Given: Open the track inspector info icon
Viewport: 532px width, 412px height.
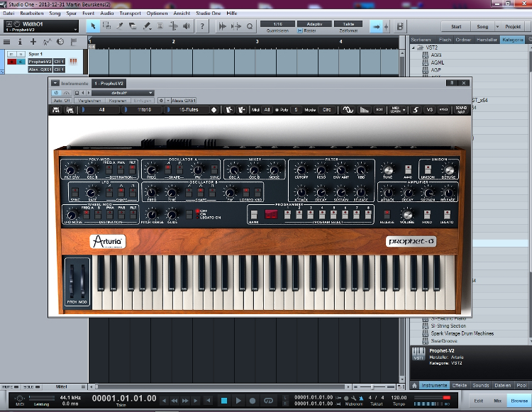Looking at the screenshot, I should point(20,42).
